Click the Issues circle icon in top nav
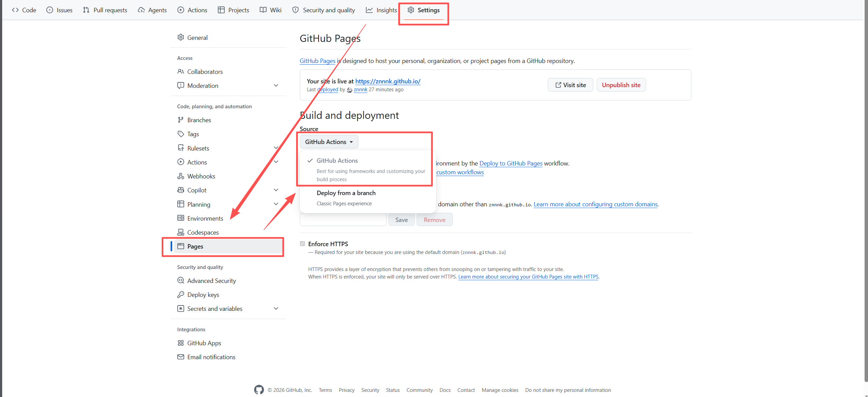 (50, 10)
